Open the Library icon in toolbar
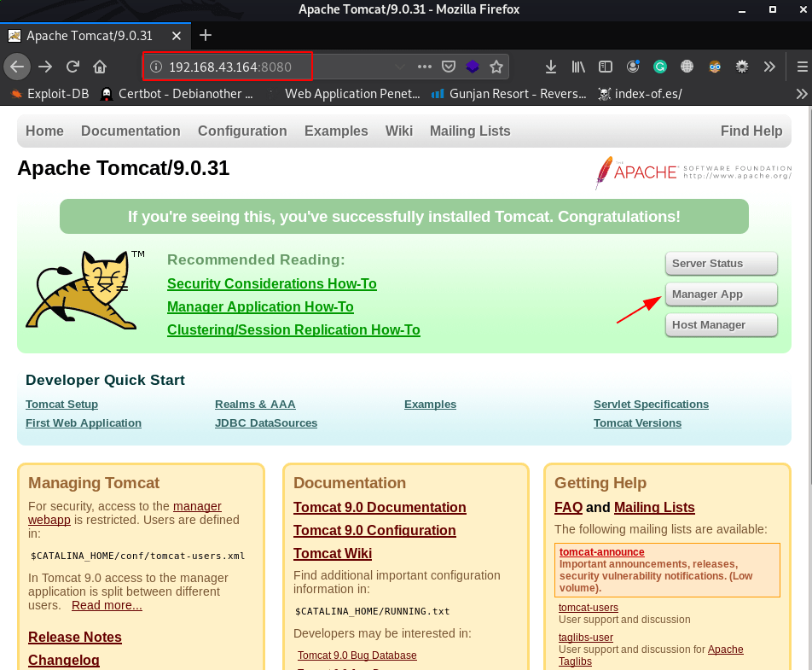Image resolution: width=812 pixels, height=670 pixels. 578,67
